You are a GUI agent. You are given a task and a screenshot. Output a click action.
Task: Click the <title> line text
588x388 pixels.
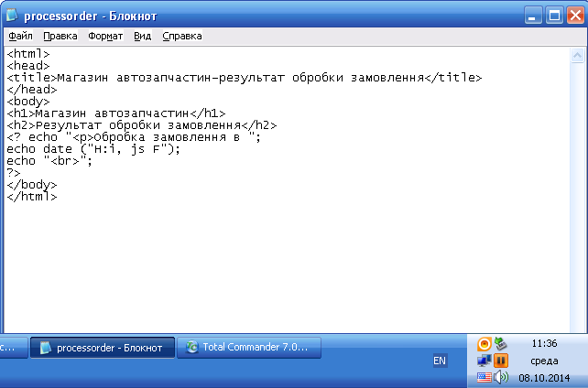pos(245,78)
